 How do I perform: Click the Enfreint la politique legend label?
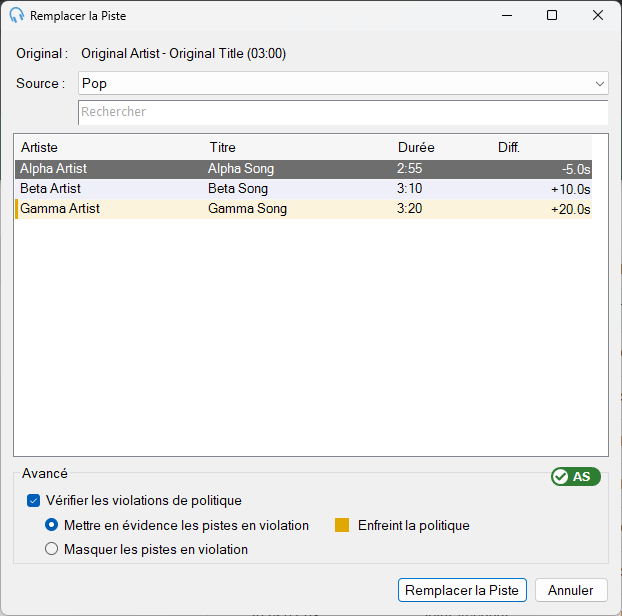[414, 525]
